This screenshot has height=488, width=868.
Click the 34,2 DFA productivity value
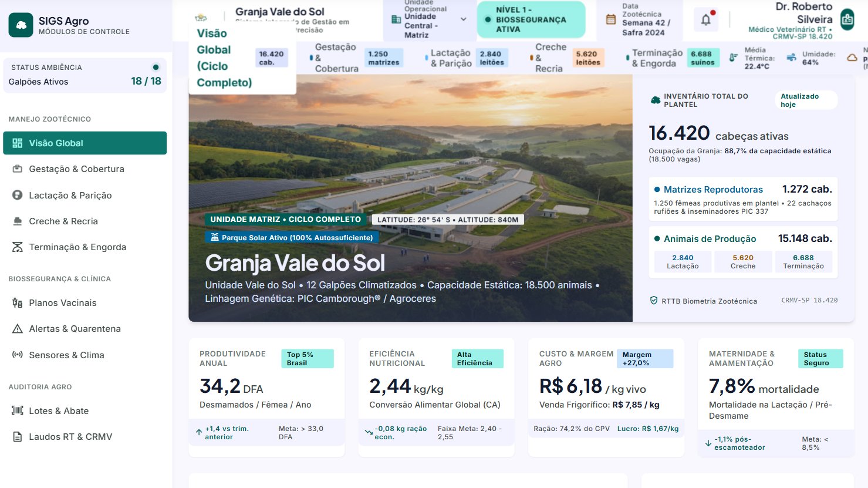(231, 386)
